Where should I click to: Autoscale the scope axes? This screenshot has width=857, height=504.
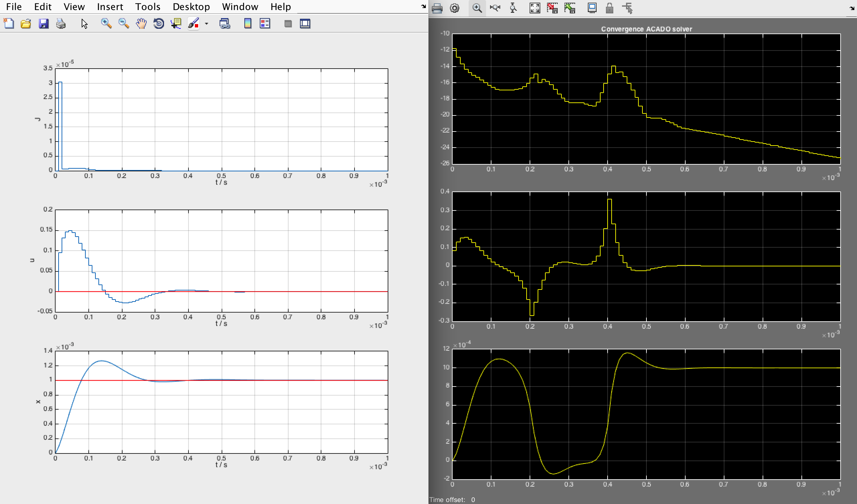(x=535, y=8)
